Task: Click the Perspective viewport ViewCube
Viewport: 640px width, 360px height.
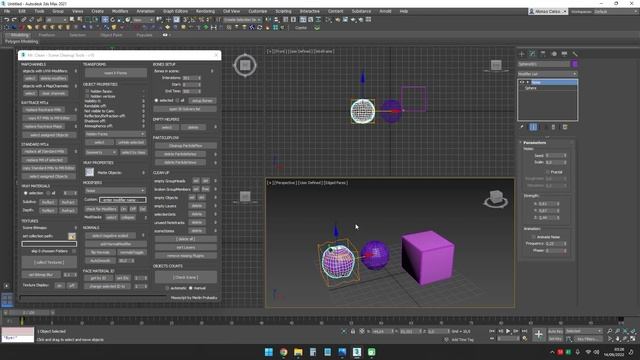Action: click(496, 199)
